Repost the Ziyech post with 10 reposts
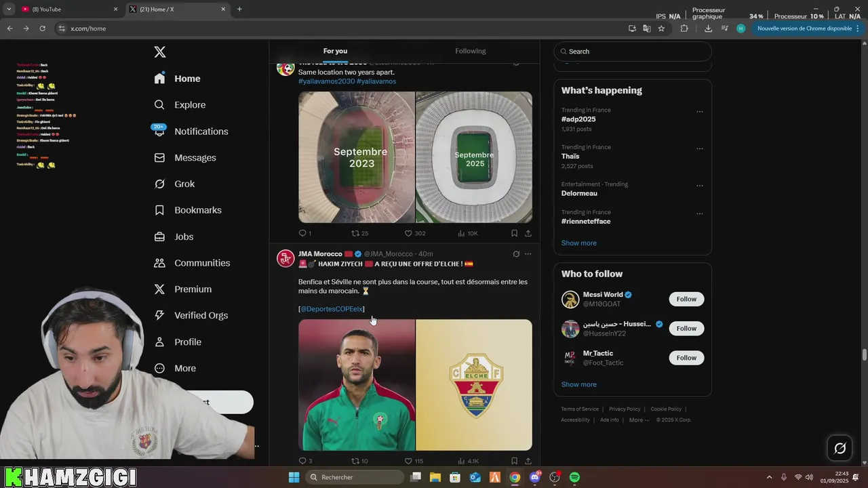 pyautogui.click(x=359, y=461)
